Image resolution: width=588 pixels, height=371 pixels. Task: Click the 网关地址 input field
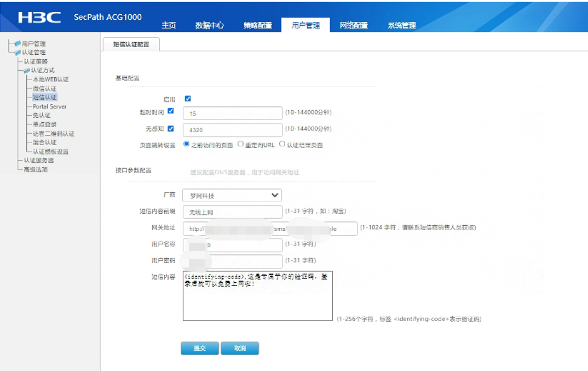pyautogui.click(x=270, y=229)
